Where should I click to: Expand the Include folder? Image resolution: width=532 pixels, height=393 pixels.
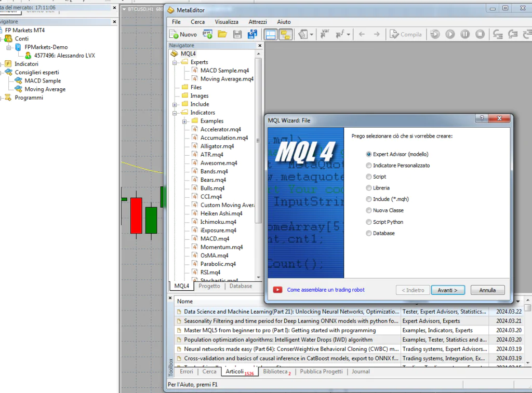(175, 104)
